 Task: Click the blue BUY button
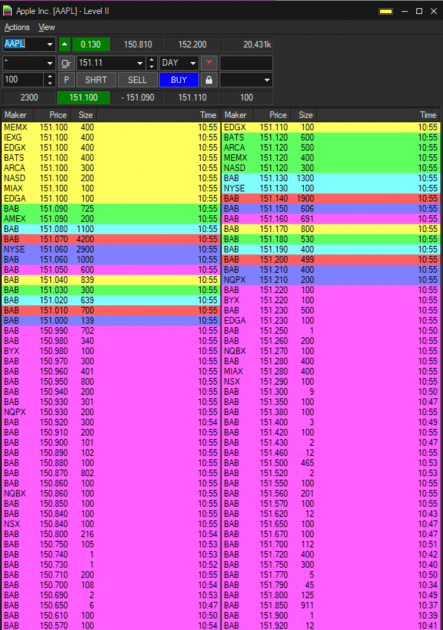(x=179, y=80)
